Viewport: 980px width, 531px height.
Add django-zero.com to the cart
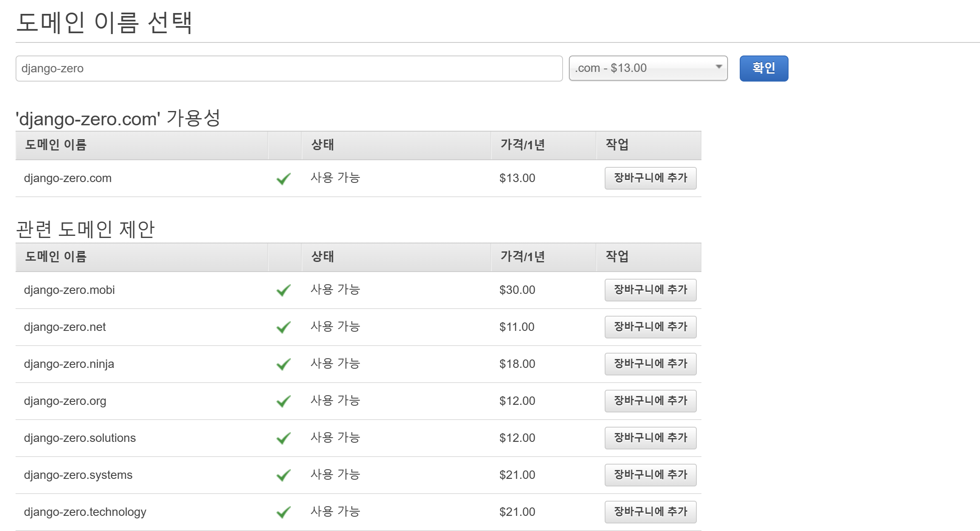(x=650, y=178)
